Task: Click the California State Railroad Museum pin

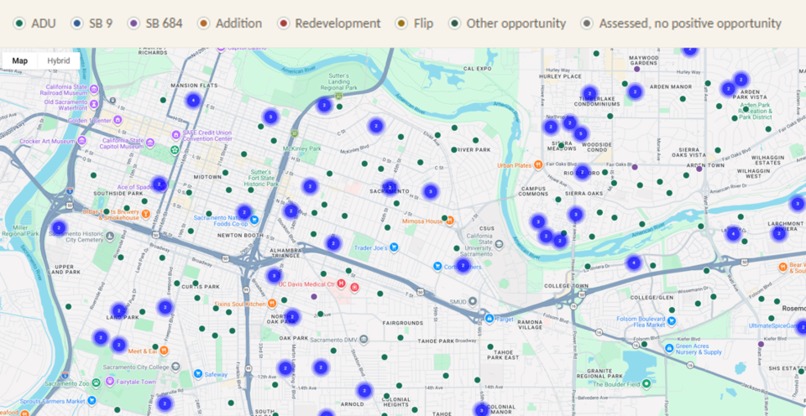Action: (x=94, y=89)
